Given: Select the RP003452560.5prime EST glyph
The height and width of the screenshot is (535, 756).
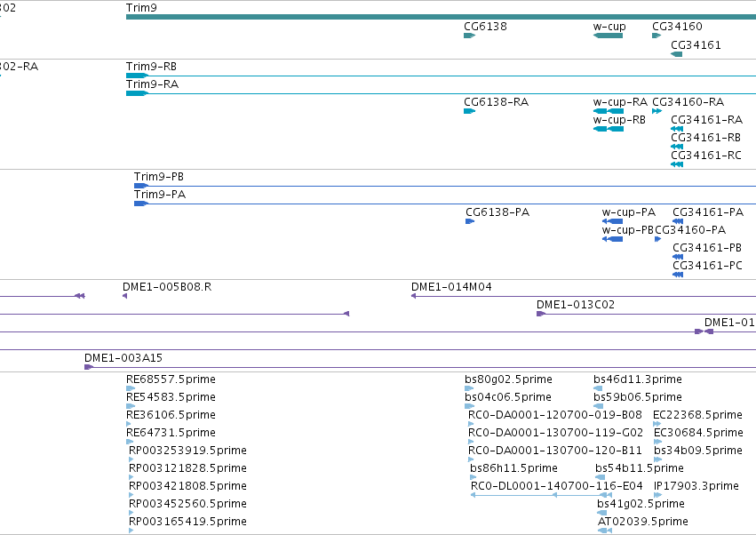Looking at the screenshot, I should (131, 514).
